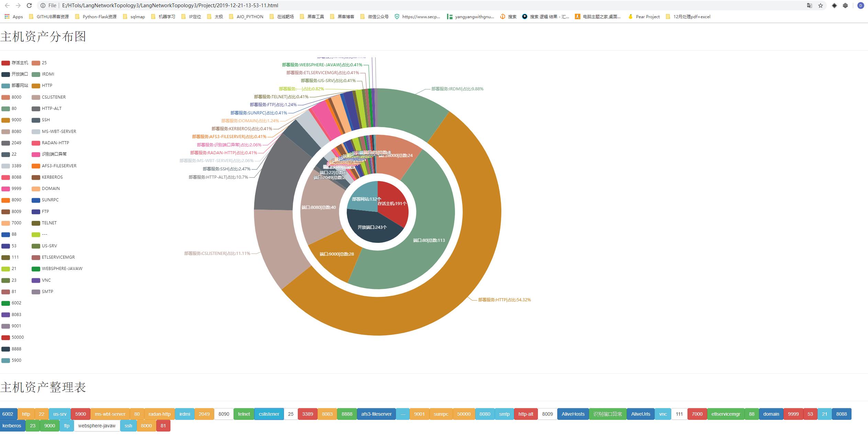This screenshot has width=868, height=438.
Task: Open the IP定位 bookmark folder
Action: [x=191, y=16]
